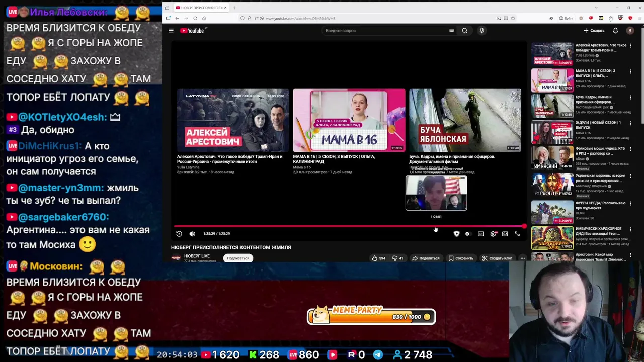644x362 pixels.
Task: Open the tab list chevron in title bar
Action: pos(596,8)
